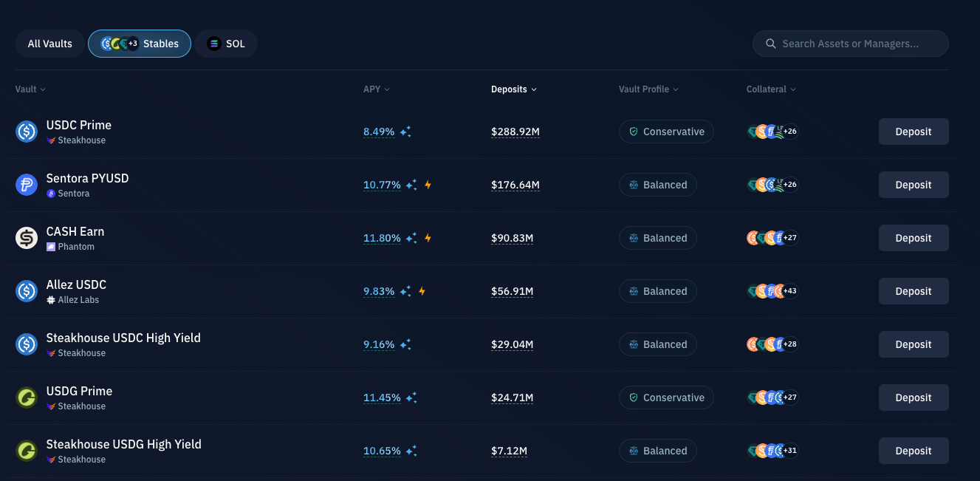This screenshot has width=980, height=481.
Task: Click the sparkle icon beside 10.65% APY
Action: tap(411, 451)
